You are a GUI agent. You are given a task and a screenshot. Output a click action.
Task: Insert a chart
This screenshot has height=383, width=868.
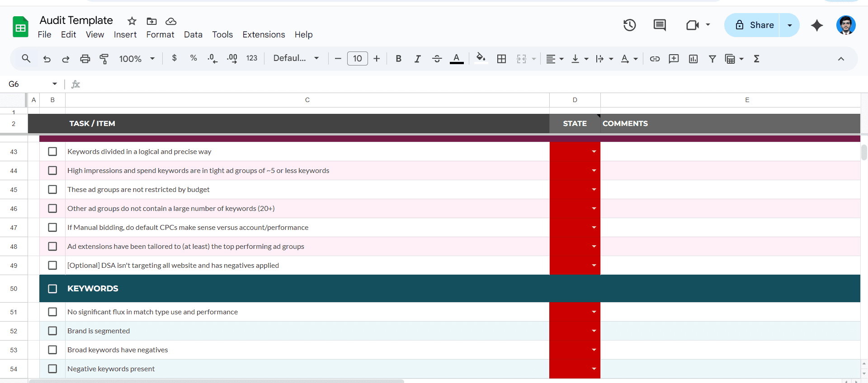click(x=693, y=59)
